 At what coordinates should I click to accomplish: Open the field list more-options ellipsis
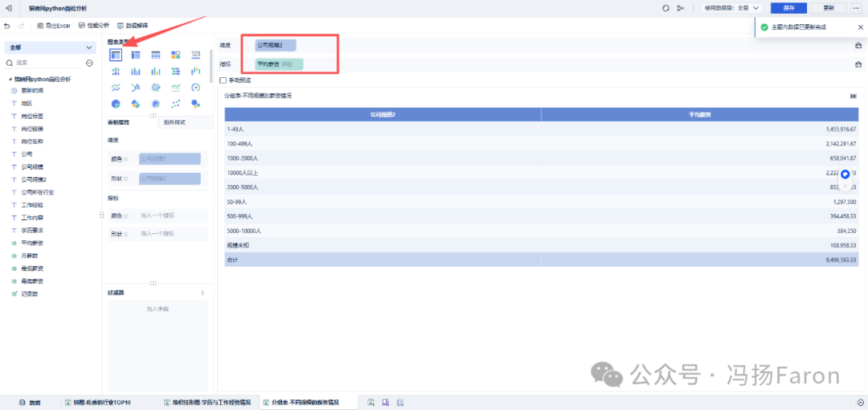click(x=90, y=64)
